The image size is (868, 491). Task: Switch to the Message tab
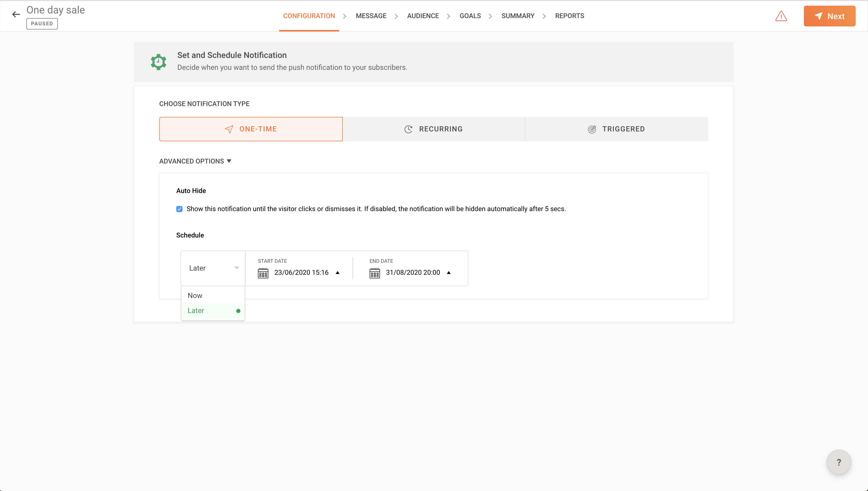(x=371, y=16)
